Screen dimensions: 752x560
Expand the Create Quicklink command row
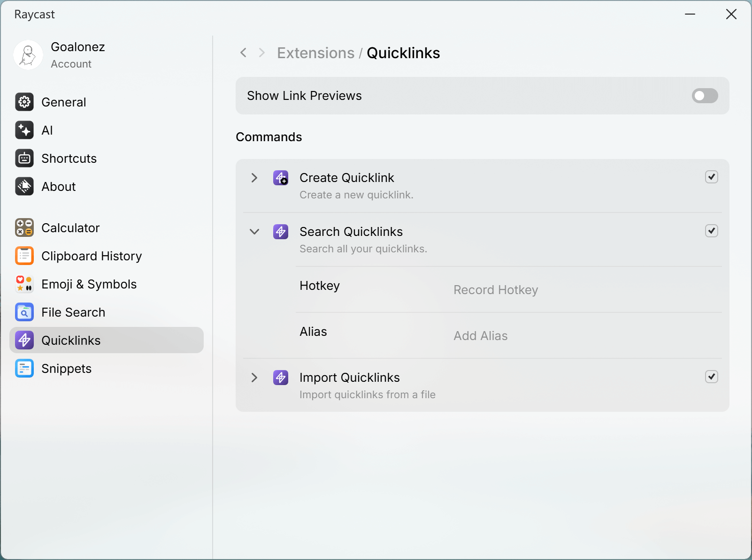click(x=254, y=178)
